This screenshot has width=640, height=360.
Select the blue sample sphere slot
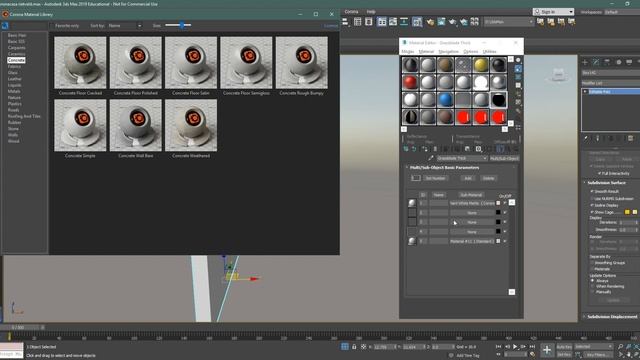[445, 100]
